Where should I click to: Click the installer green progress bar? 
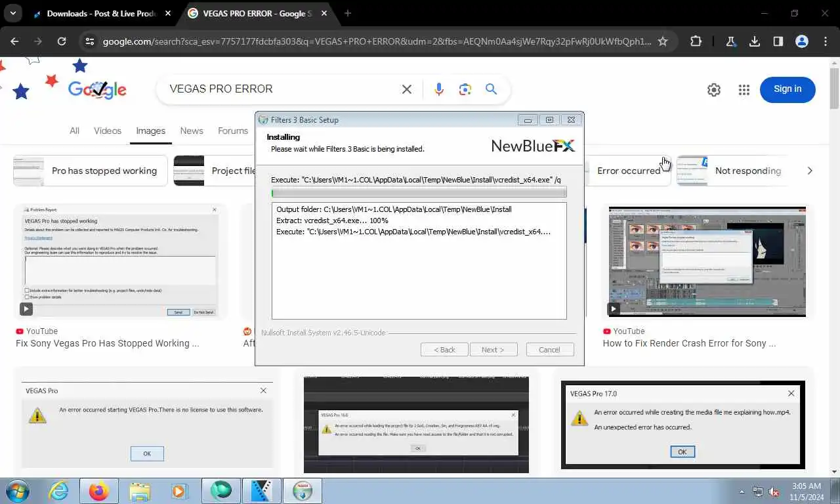419,192
